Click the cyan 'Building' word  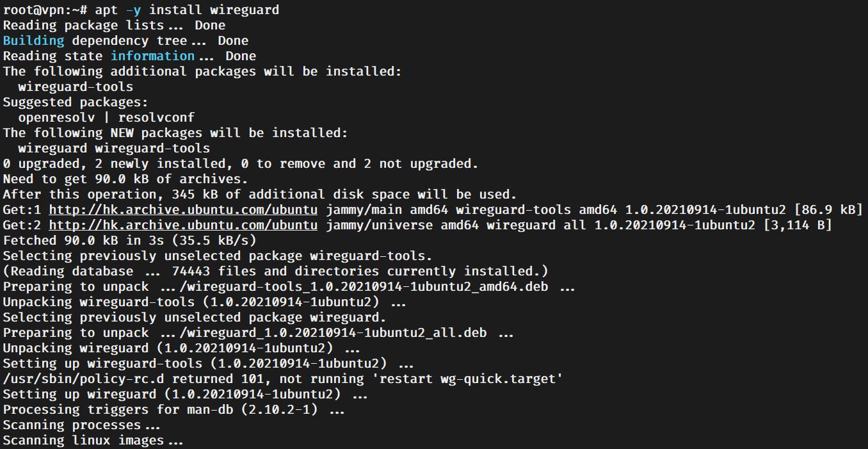(34, 40)
